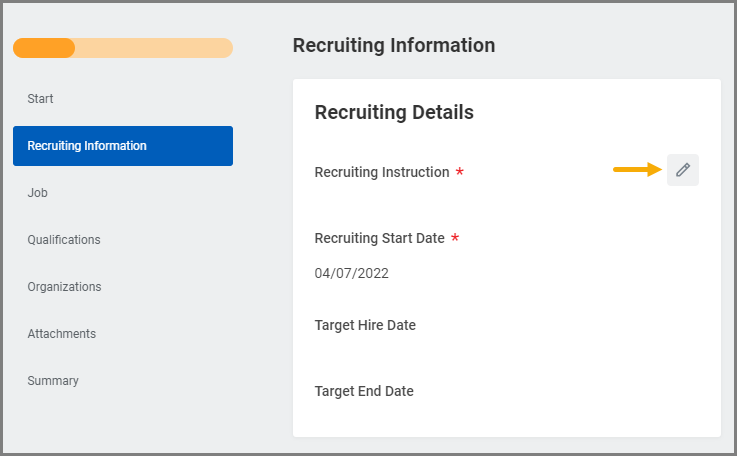Select the Target Hire Date field label

coord(365,325)
